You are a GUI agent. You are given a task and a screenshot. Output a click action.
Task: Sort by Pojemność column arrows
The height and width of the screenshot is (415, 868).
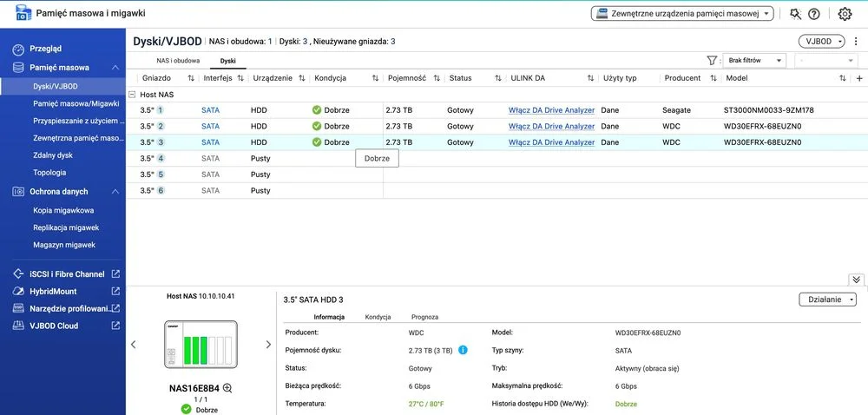437,79
